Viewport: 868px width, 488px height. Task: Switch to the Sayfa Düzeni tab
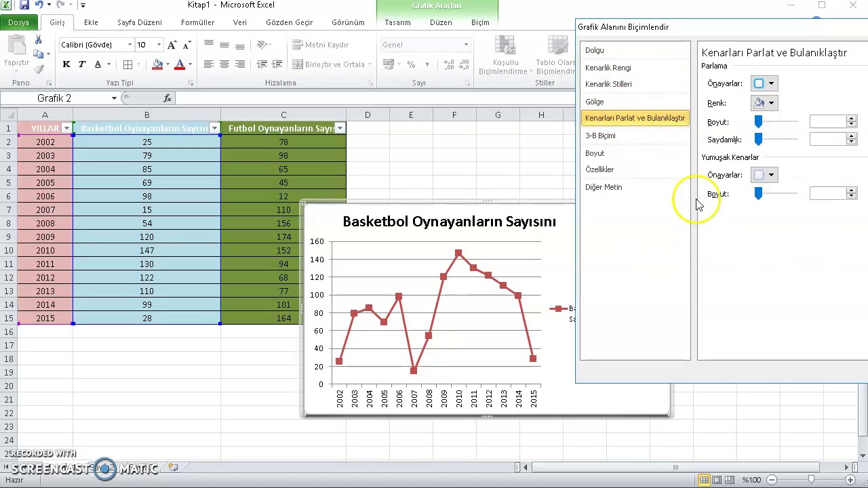point(140,22)
